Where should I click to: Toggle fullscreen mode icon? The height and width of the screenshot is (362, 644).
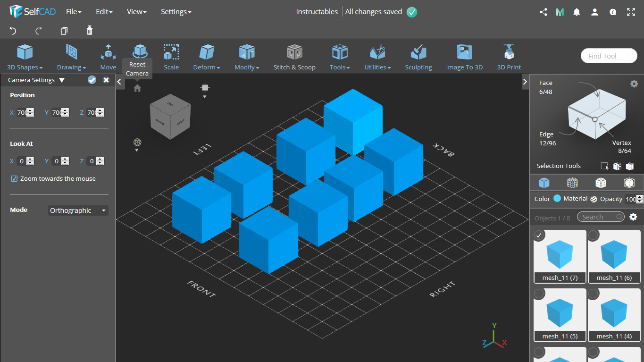[x=631, y=12]
